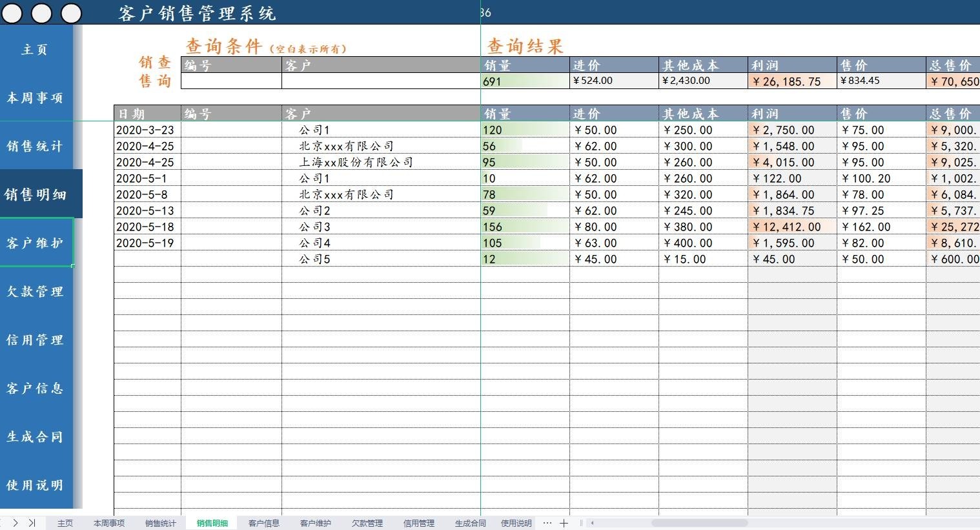Open the 主页 sidebar button
Screen dimensions: 980x530
36,49
